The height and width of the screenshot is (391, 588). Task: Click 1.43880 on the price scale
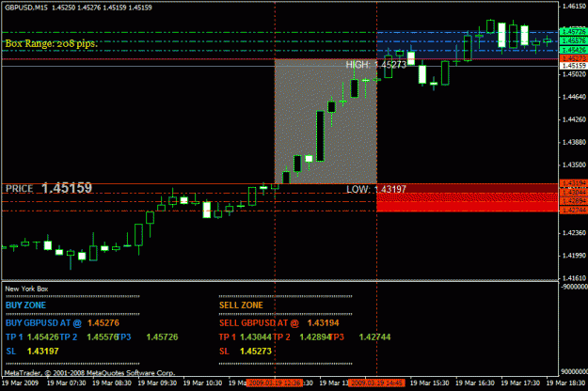point(574,142)
